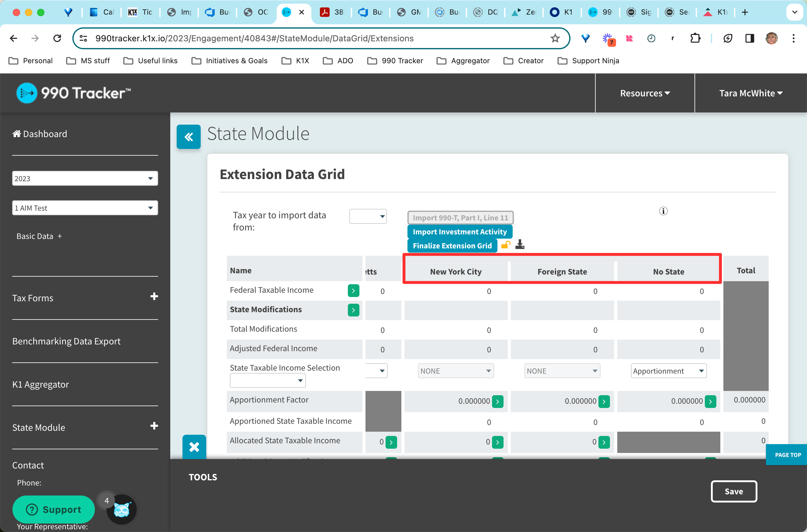The image size is (807, 532).
Task: Click the unlock padlock icon
Action: [x=506, y=245]
